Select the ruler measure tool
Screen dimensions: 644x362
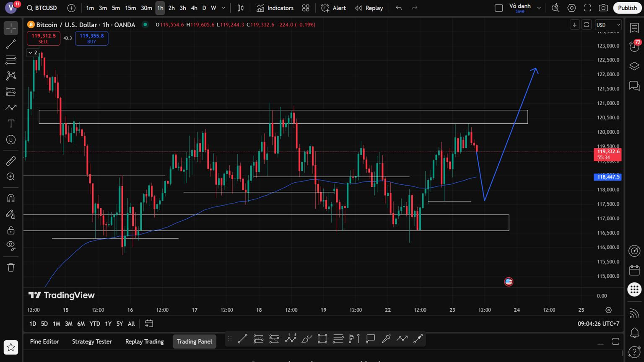[x=11, y=161]
